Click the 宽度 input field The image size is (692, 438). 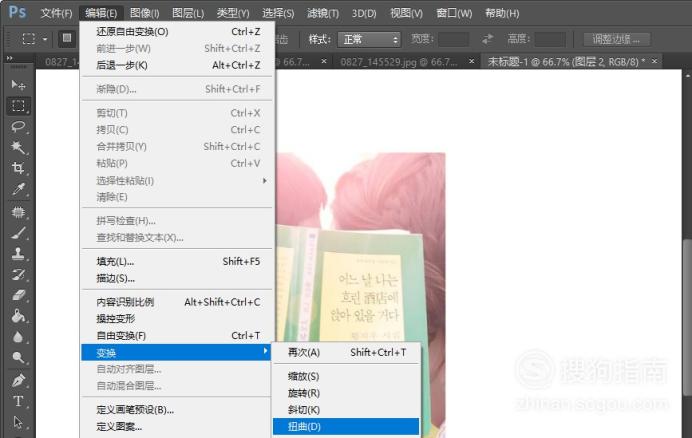pos(454,39)
